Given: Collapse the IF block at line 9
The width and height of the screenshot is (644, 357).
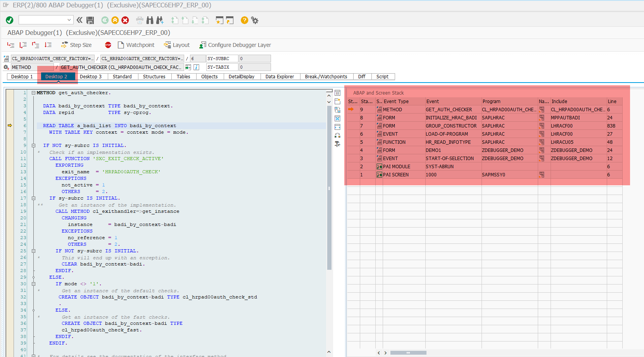Looking at the screenshot, I should pos(34,145).
